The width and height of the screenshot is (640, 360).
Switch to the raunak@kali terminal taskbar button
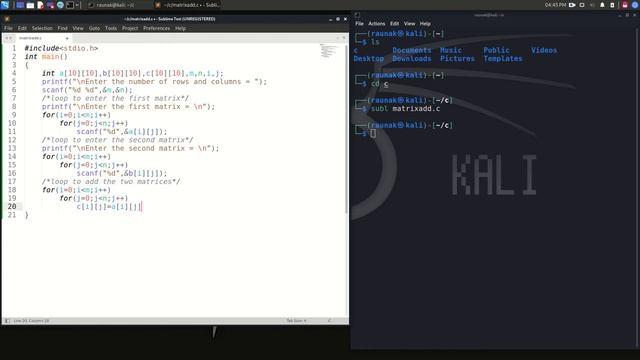(115, 5)
